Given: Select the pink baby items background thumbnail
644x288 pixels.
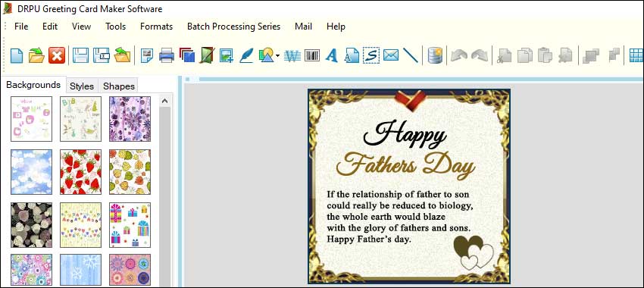Looking at the screenshot, I should click(31, 119).
